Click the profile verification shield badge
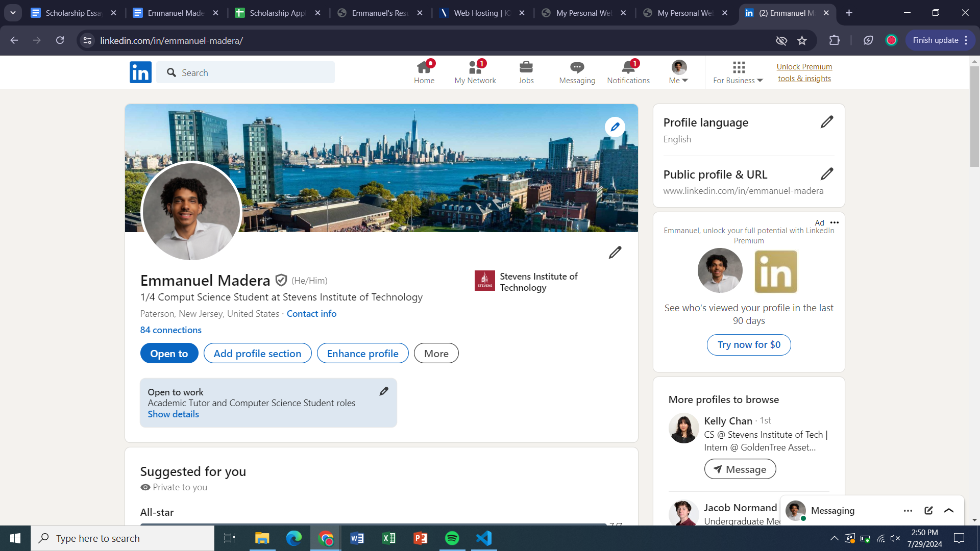The image size is (980, 551). point(281,280)
